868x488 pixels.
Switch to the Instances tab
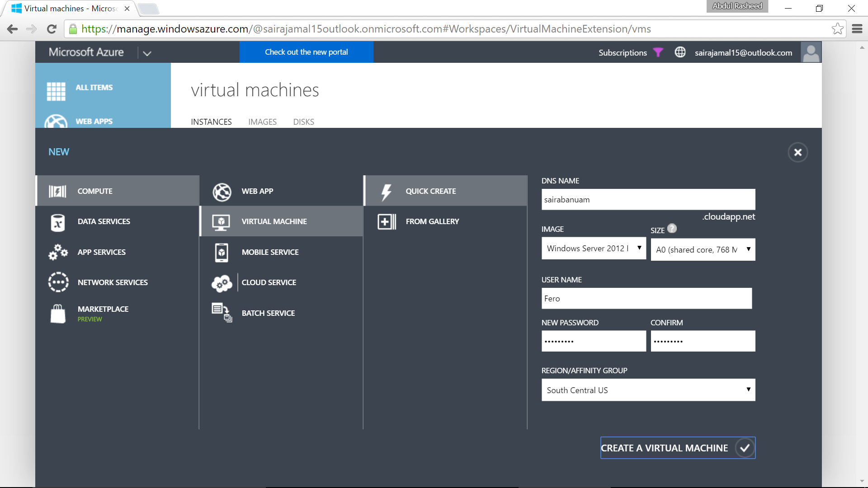211,122
